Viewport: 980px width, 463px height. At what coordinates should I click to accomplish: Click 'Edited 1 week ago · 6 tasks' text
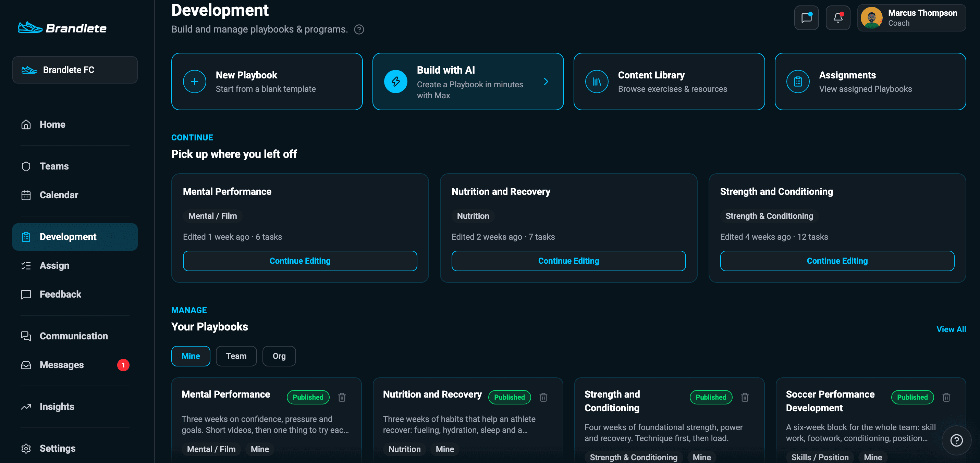(232, 237)
